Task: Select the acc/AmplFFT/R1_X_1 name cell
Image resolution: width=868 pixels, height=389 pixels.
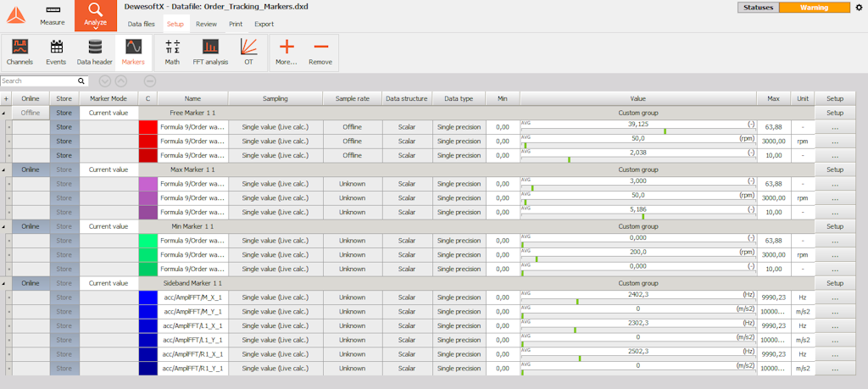Action: coord(192,353)
